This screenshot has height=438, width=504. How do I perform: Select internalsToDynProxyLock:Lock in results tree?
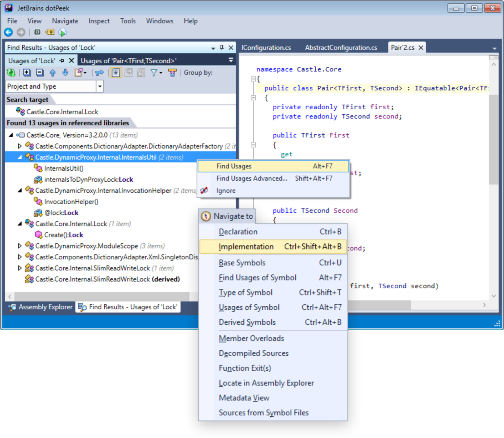click(89, 179)
